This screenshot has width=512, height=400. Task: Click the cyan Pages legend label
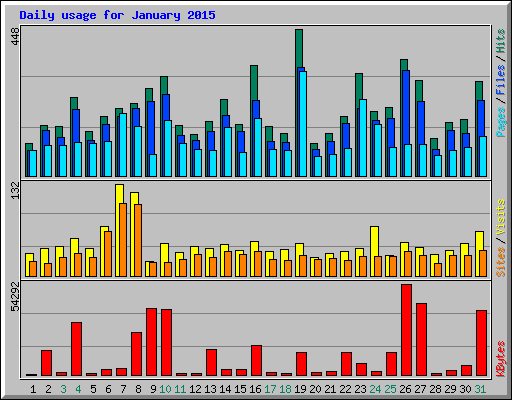coord(500,122)
